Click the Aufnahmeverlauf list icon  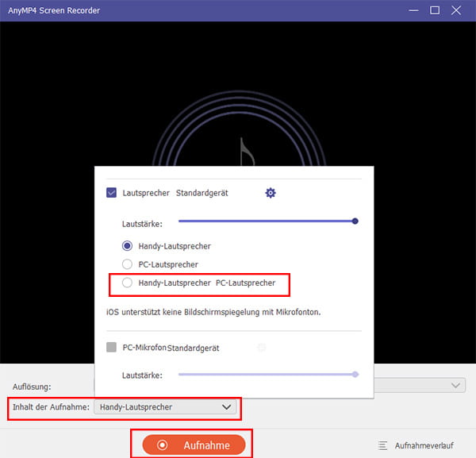[383, 445]
